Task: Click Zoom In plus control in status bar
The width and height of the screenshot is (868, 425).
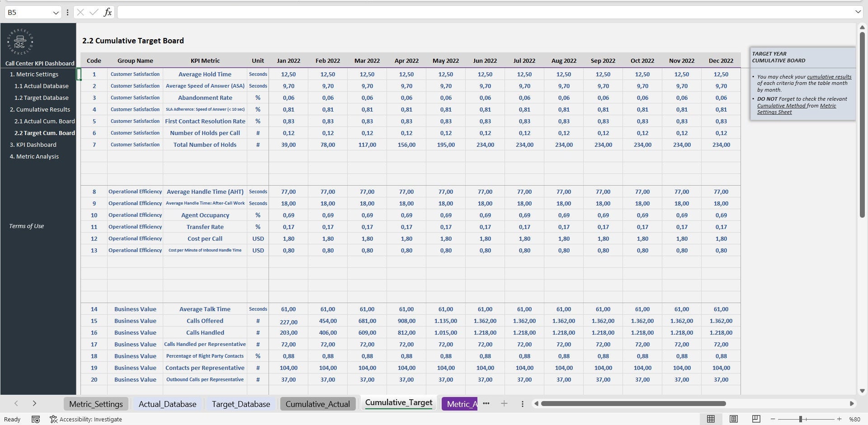Action: pos(839,419)
